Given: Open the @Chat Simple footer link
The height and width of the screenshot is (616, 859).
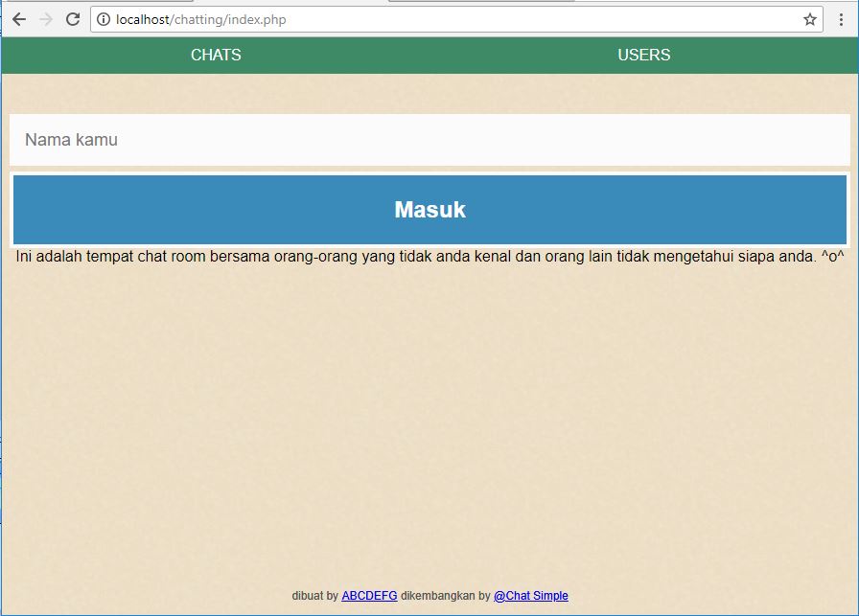Looking at the screenshot, I should coord(530,596).
